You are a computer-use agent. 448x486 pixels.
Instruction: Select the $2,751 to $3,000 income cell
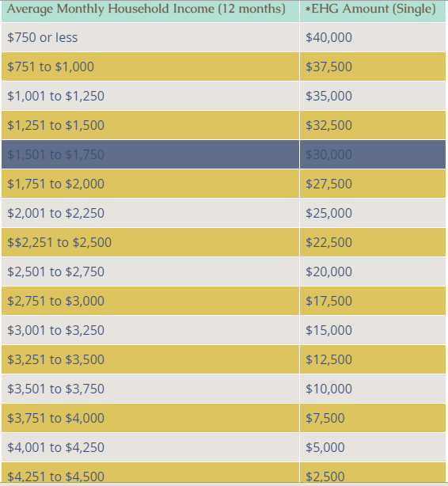click(150, 301)
